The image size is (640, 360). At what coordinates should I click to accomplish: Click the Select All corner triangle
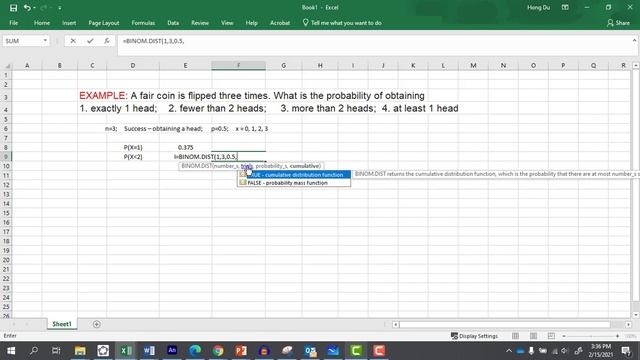[x=7, y=66]
